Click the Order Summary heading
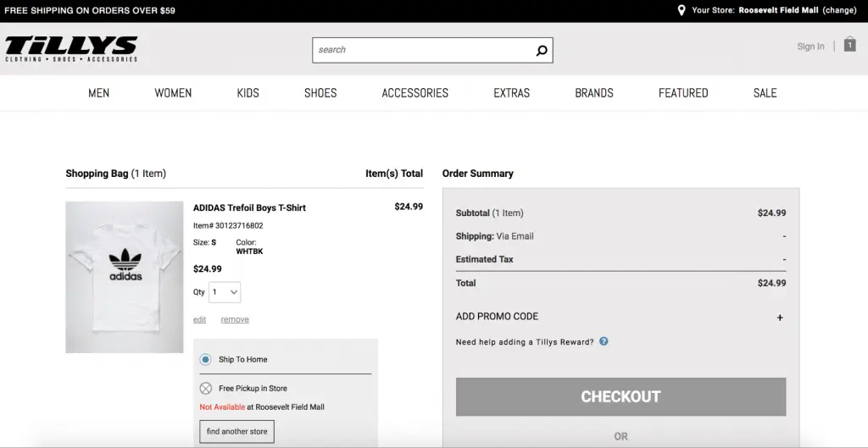 [478, 174]
